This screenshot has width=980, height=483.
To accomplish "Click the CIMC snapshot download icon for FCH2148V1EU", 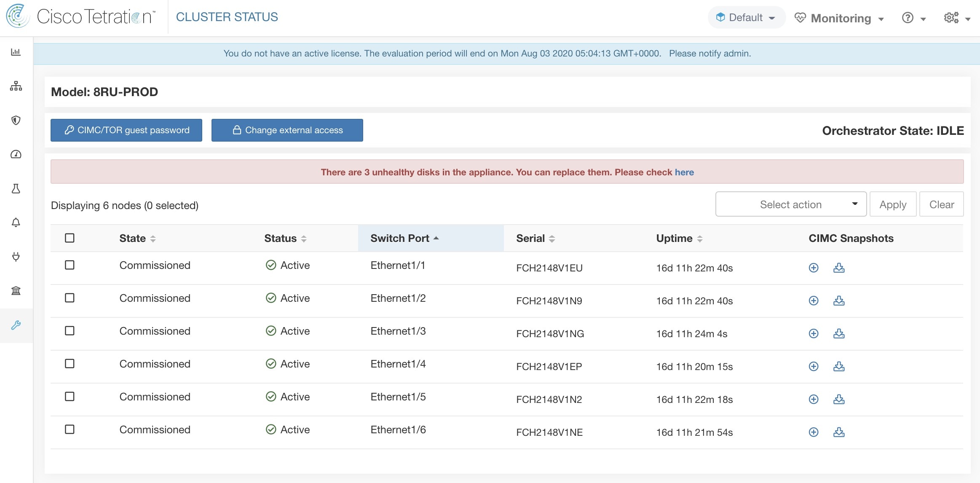I will (x=839, y=268).
